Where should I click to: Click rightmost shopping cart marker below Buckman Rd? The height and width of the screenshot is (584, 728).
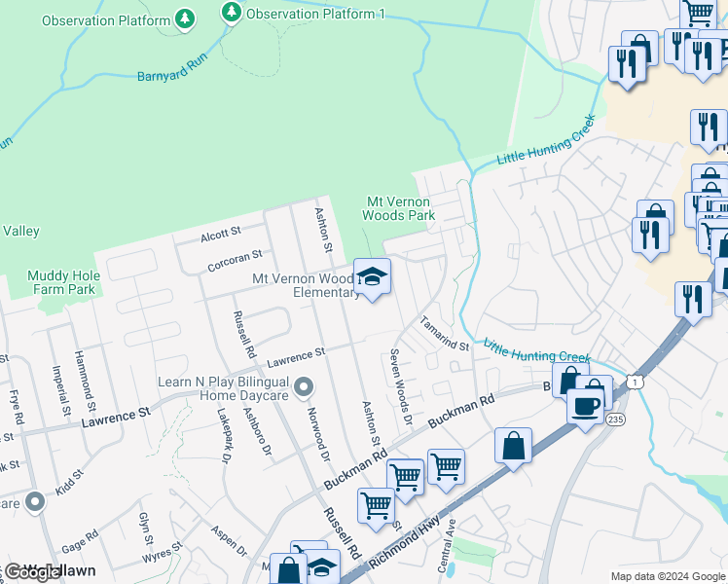[x=446, y=470]
